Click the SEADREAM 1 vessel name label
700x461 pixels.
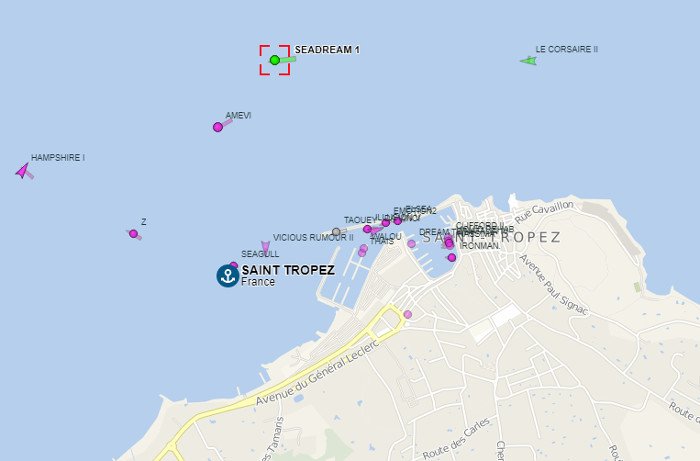327,50
